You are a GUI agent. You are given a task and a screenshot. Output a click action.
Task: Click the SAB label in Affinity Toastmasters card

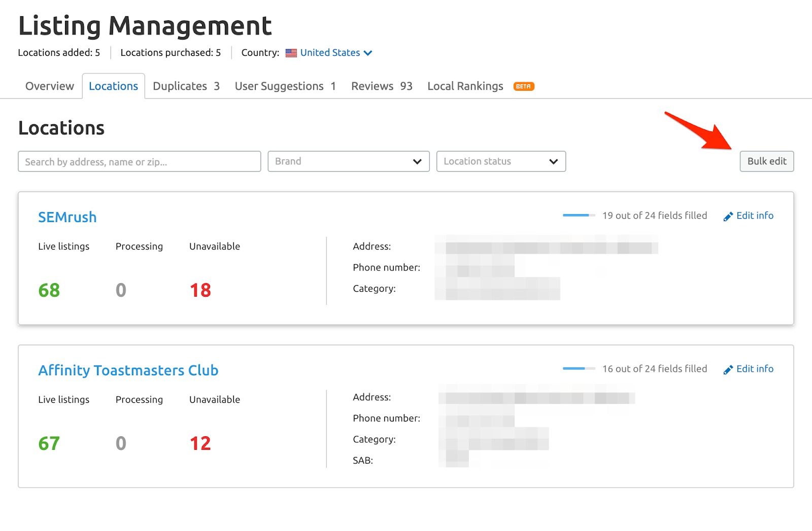pos(363,461)
